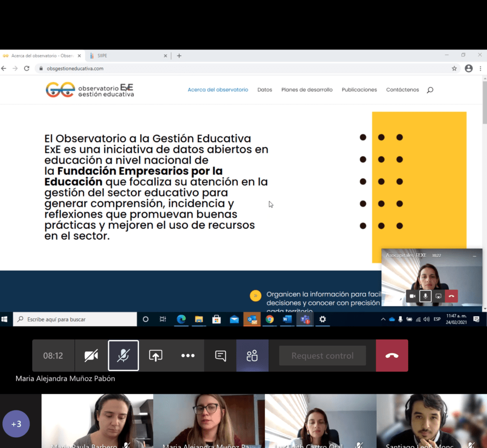Show the participants panel
This screenshot has height=448, width=487.
pos(252,355)
